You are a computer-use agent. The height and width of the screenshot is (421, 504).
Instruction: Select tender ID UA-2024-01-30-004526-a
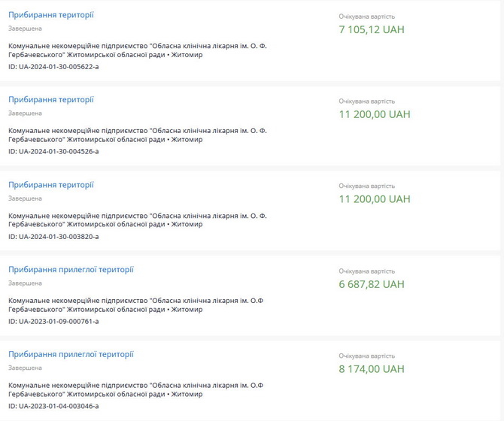53,152
